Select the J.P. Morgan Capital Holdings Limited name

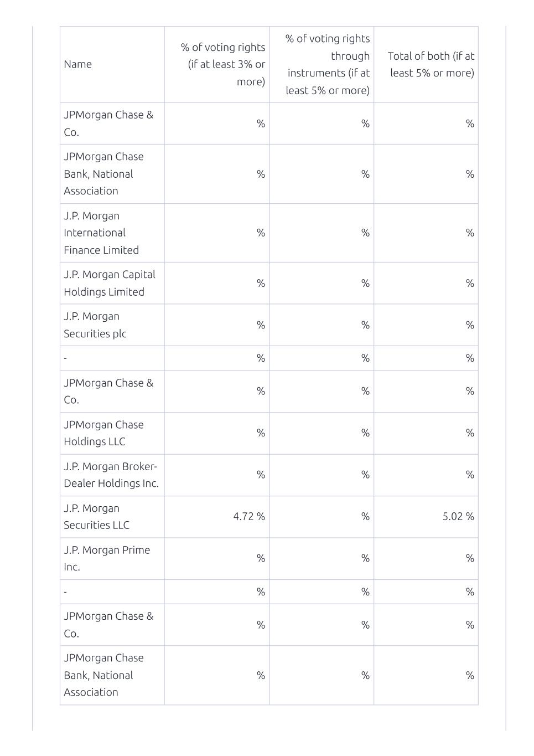click(110, 283)
